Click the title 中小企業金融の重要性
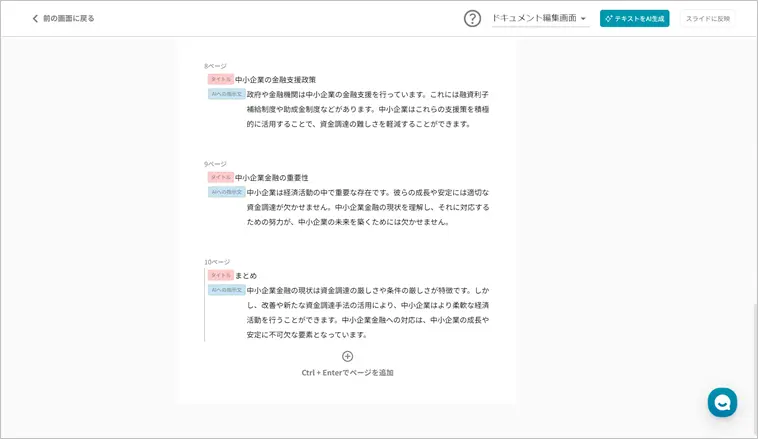This screenshot has width=758, height=439. pyautogui.click(x=271, y=178)
